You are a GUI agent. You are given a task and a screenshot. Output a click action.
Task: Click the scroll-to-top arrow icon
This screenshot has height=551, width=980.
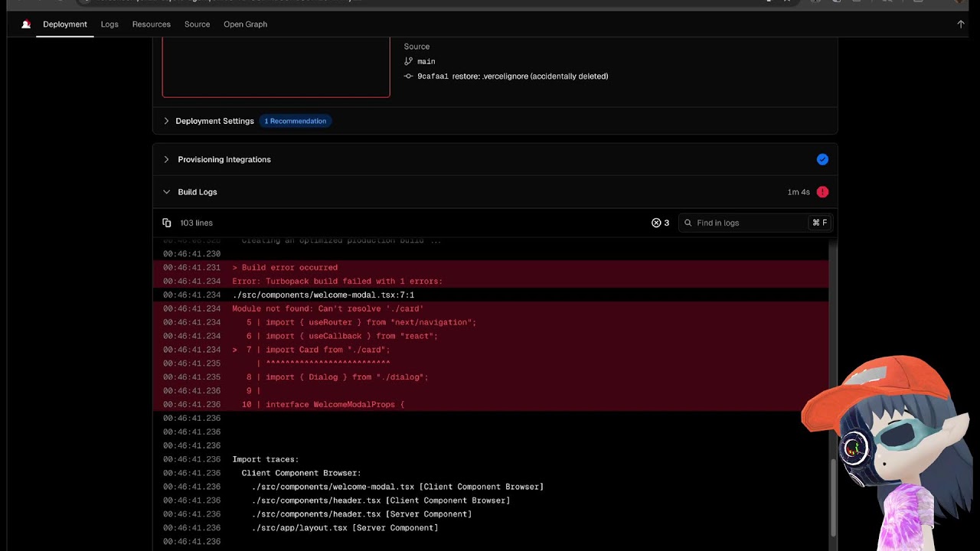[961, 24]
